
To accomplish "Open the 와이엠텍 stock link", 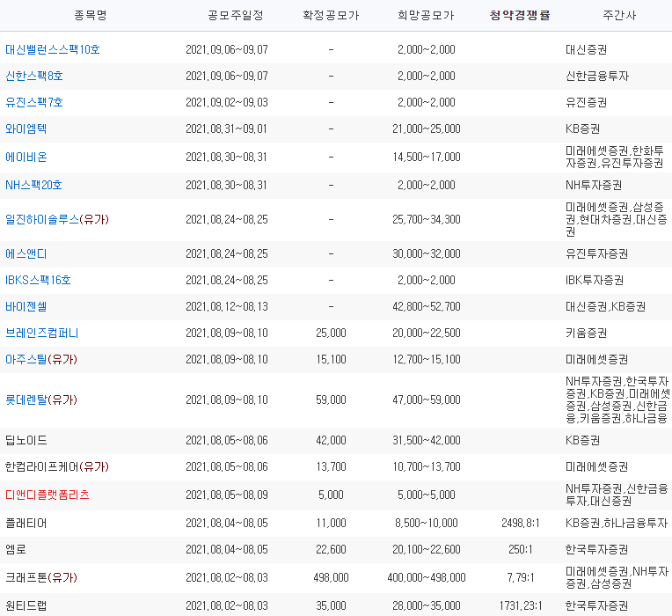I will 26,129.
